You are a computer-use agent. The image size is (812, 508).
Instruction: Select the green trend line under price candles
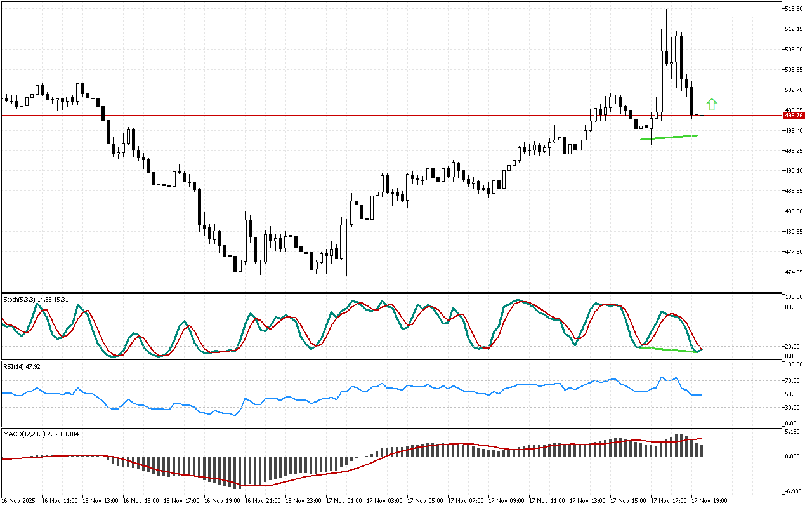[669, 137]
